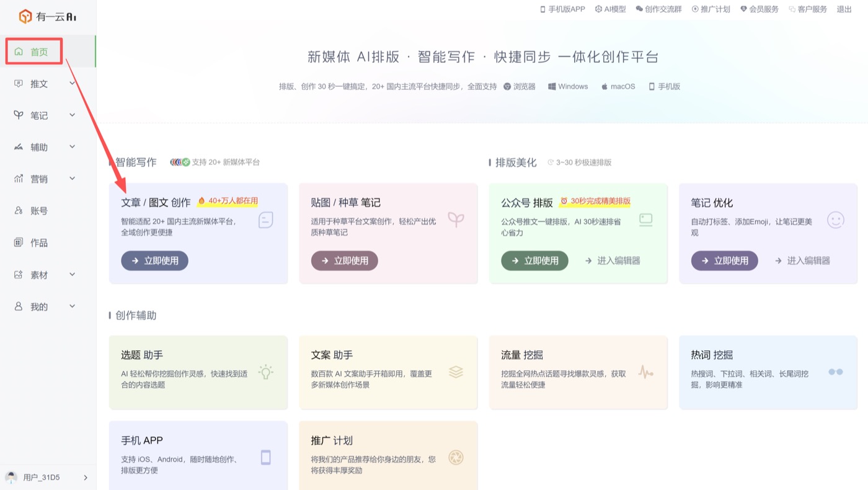The width and height of the screenshot is (868, 490).
Task: Click the pulse icon on 流量 挖掘 card
Action: tap(646, 372)
